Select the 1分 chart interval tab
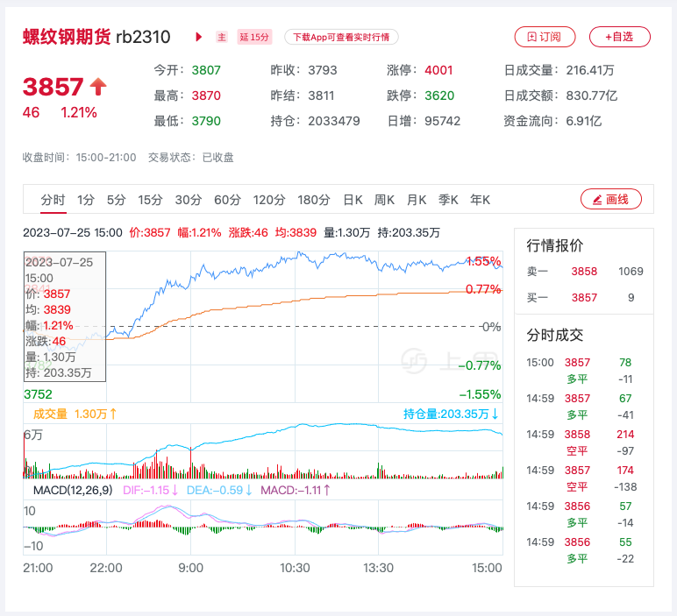The image size is (677, 616). click(x=86, y=200)
